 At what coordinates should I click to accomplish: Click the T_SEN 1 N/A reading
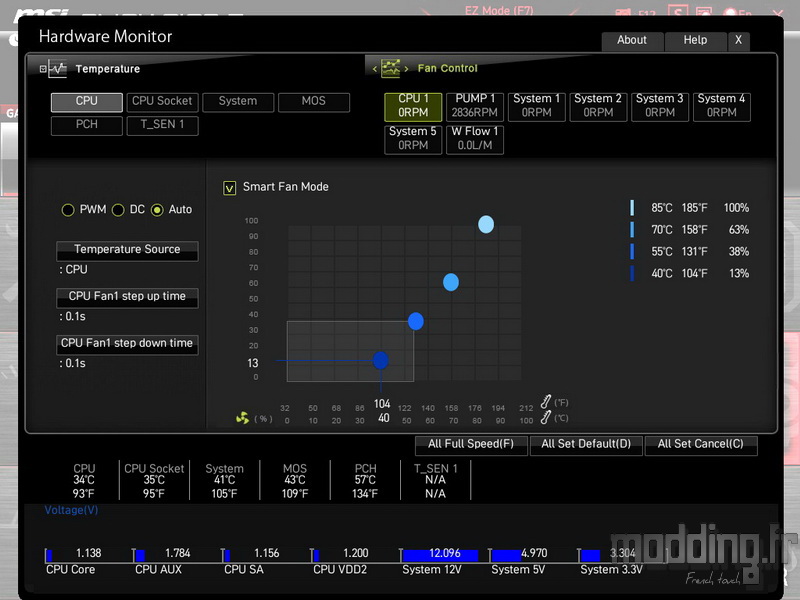[435, 480]
